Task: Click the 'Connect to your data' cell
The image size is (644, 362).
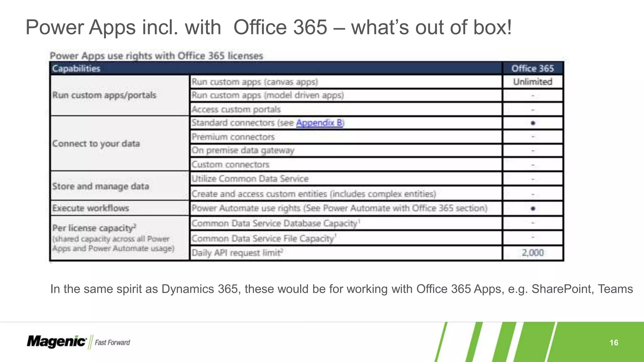Action: point(120,144)
